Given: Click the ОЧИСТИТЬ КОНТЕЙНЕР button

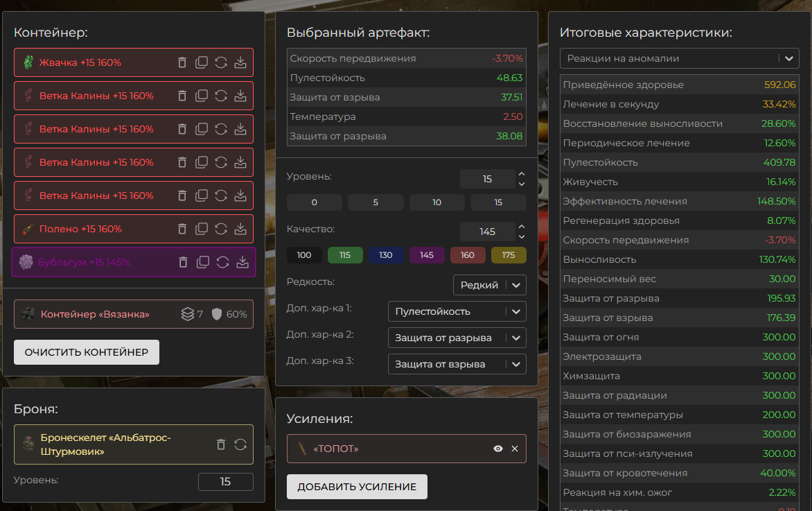Looking at the screenshot, I should point(87,352).
